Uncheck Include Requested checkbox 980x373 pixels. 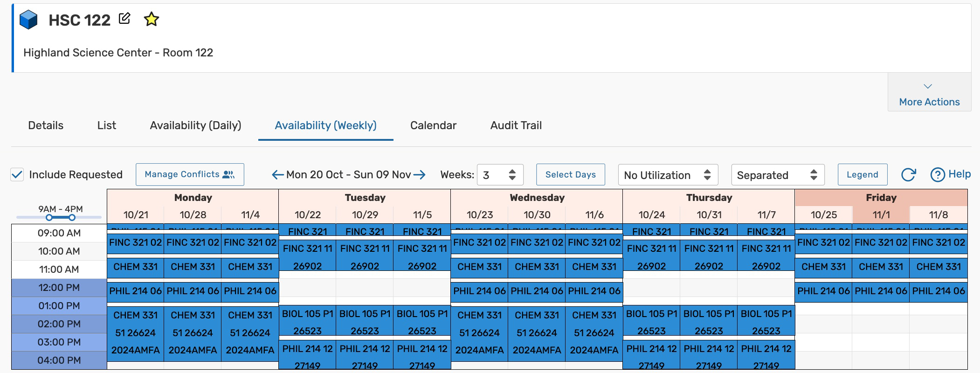[17, 175]
